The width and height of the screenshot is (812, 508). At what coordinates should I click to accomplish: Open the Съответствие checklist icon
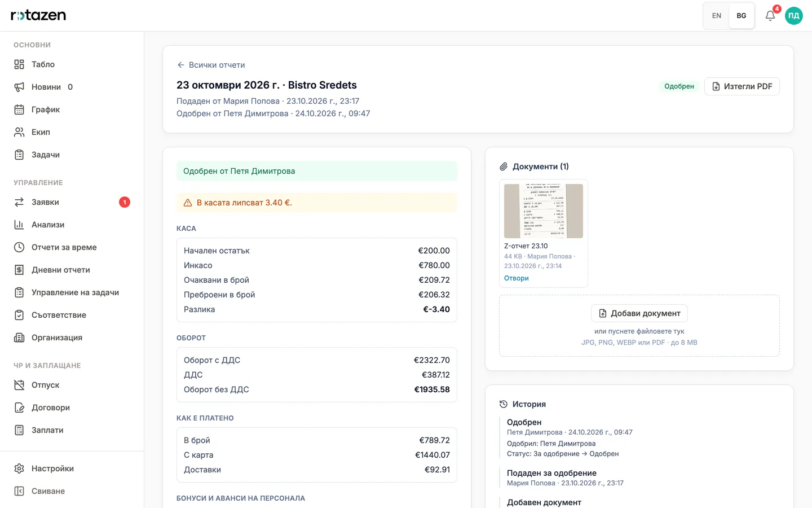coord(19,315)
